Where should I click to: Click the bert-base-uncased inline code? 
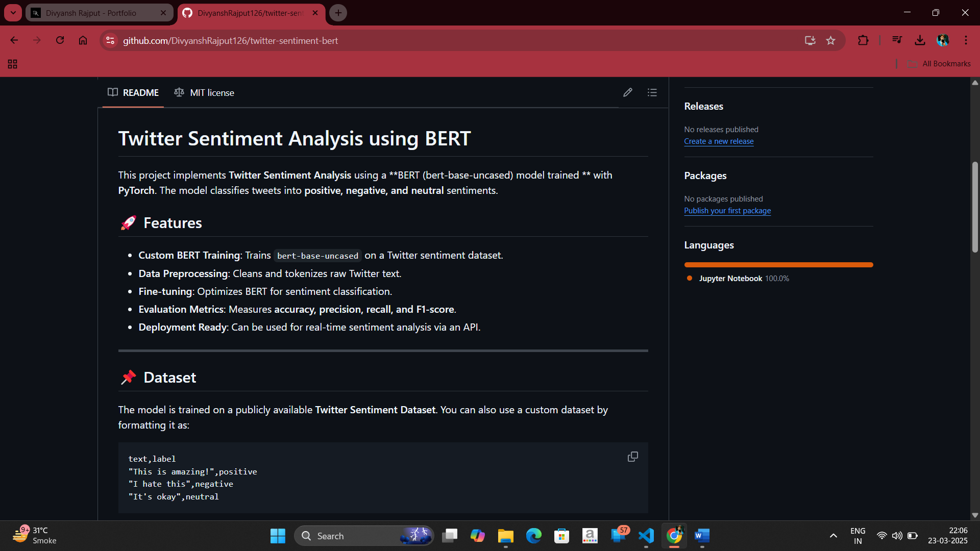317,256
